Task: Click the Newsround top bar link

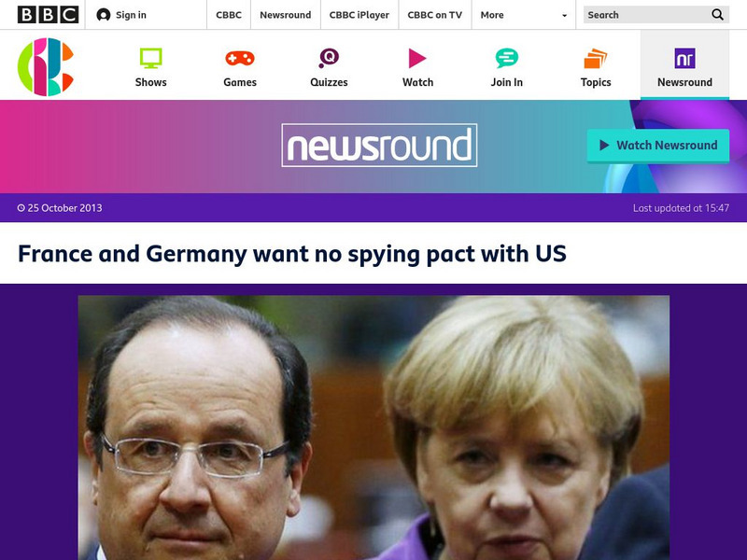Action: coord(286,15)
